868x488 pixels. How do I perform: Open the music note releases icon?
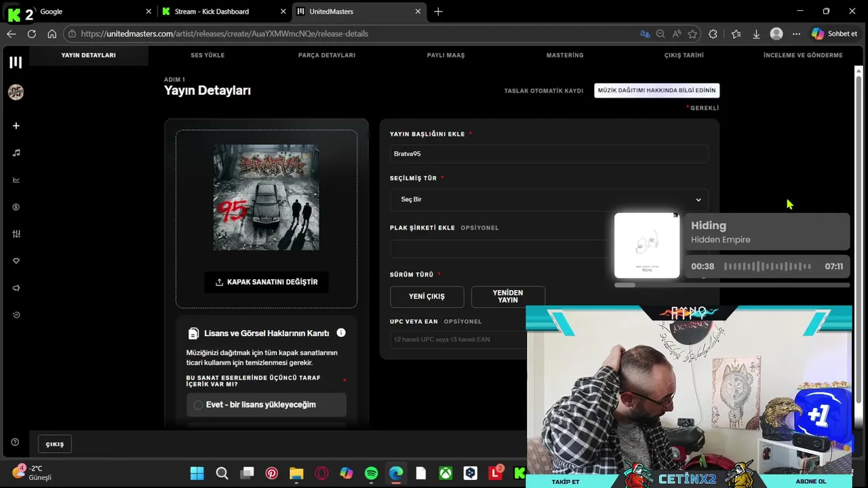(16, 152)
